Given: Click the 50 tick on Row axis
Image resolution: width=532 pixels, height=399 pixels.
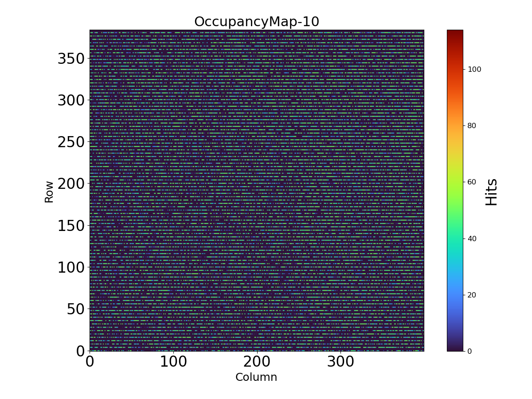Looking at the screenshot, I should 76,309.
